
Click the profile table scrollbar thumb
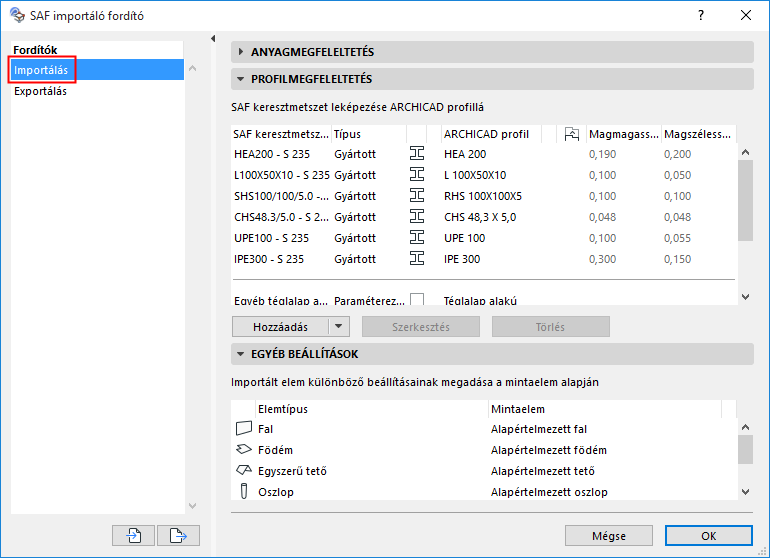pos(745,200)
